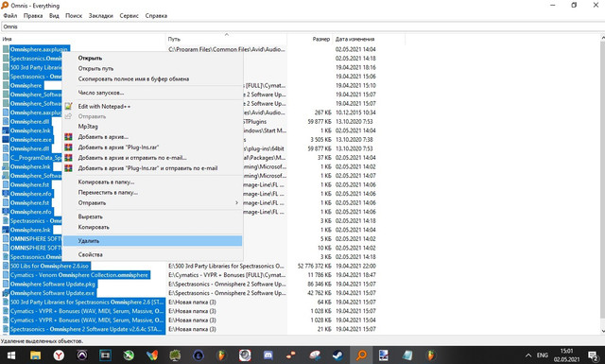Select file '500 Libs for Omnisphere 2.6.iso'
This screenshot has height=364, width=605.
point(50,266)
